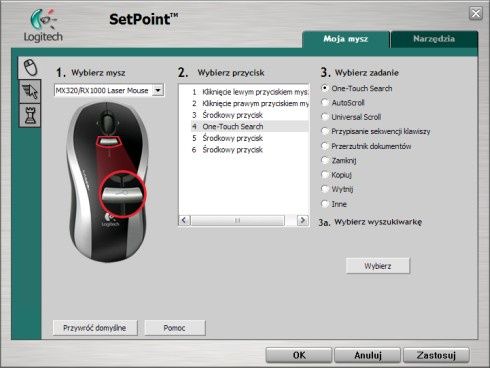490x368 pixels.
Task: Click the Zastosuj button
Action: pos(436,355)
